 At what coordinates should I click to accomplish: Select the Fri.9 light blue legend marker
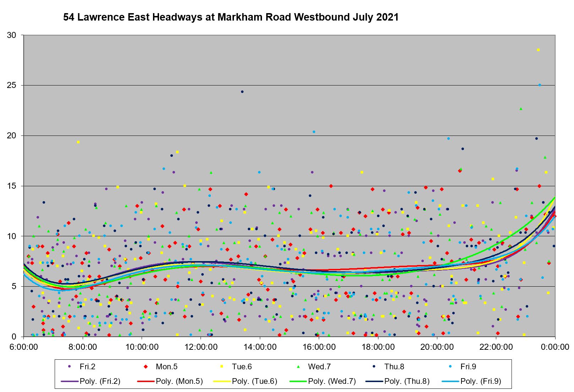450,366
